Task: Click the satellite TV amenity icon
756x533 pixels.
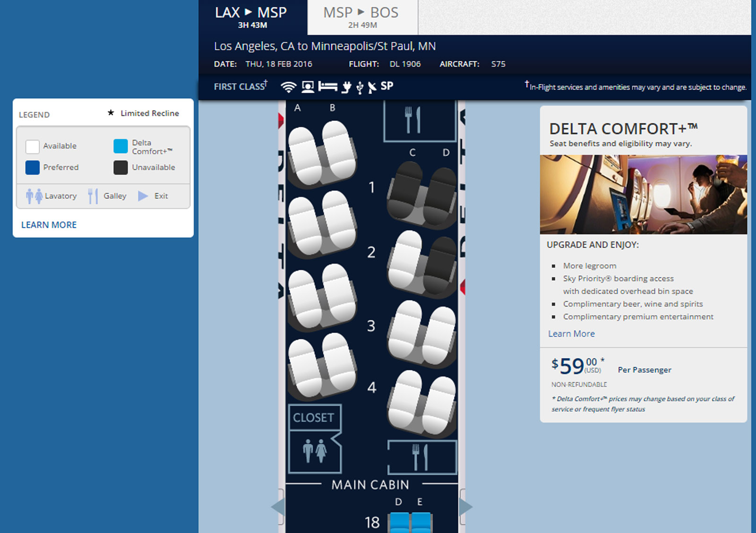Action: click(372, 87)
